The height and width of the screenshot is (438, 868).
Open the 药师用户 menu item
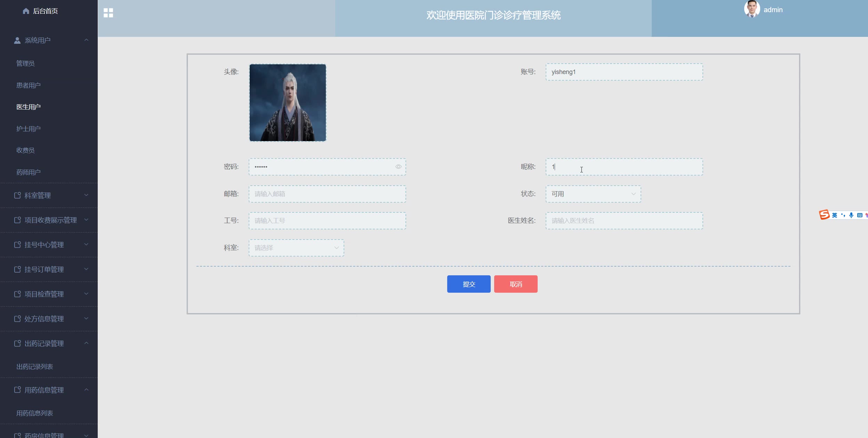coord(29,172)
